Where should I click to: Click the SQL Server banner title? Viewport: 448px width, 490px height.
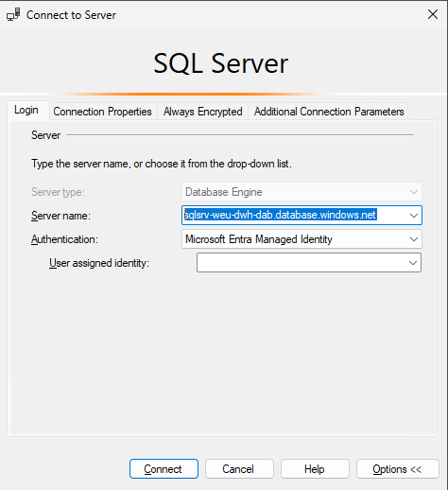click(x=221, y=63)
